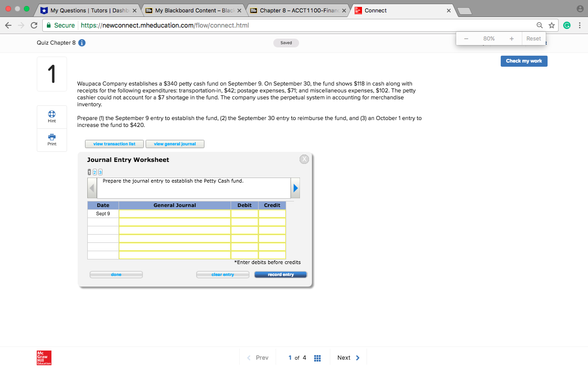
Task: Open the Chrome three-dot menu
Action: [x=580, y=25]
